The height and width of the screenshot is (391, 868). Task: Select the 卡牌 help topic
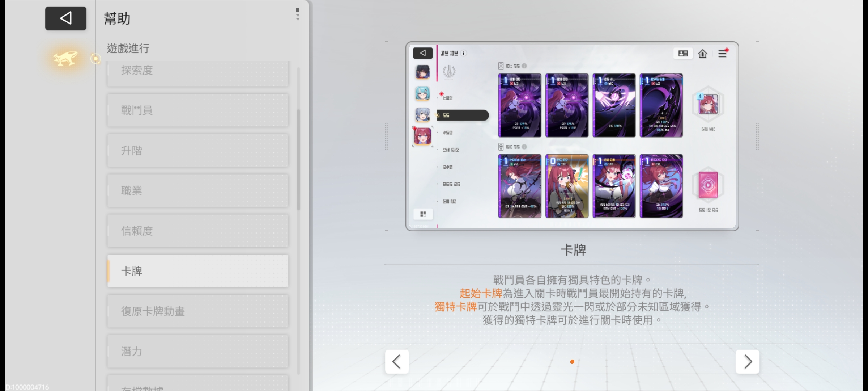197,271
